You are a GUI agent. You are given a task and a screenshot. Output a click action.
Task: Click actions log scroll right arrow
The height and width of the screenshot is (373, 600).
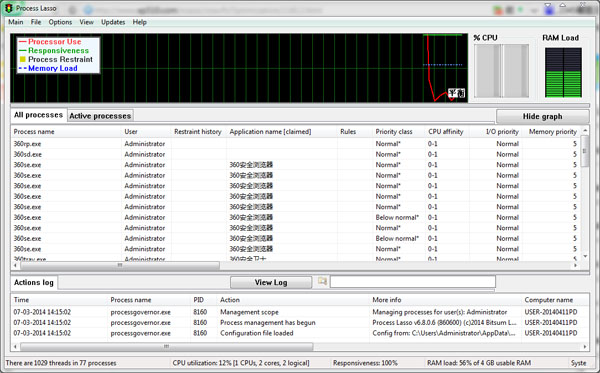pyautogui.click(x=585, y=347)
